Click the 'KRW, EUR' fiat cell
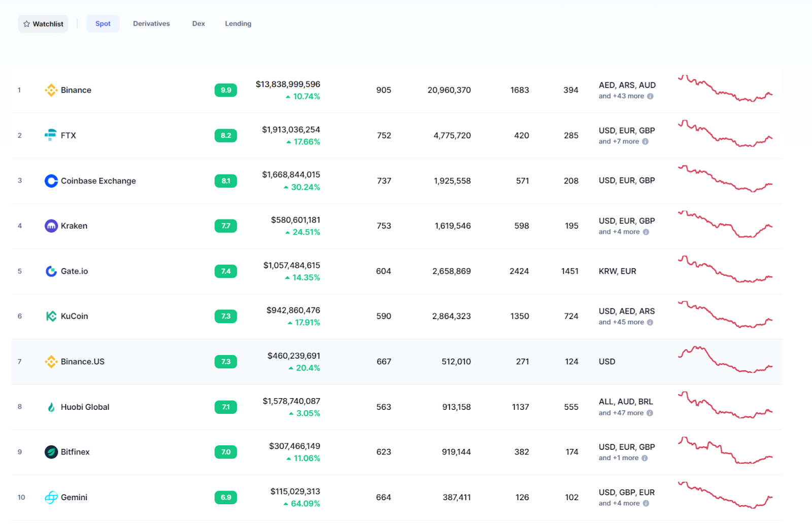This screenshot has width=812, height=524. click(x=618, y=271)
